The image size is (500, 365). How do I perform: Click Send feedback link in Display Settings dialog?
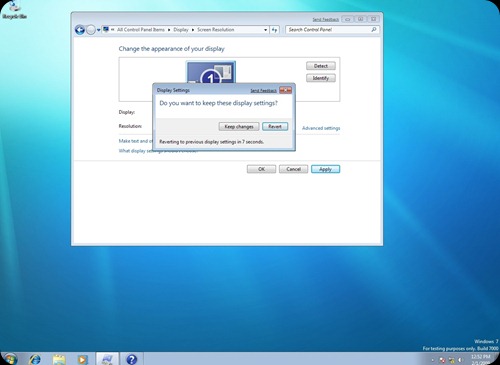pyautogui.click(x=263, y=90)
